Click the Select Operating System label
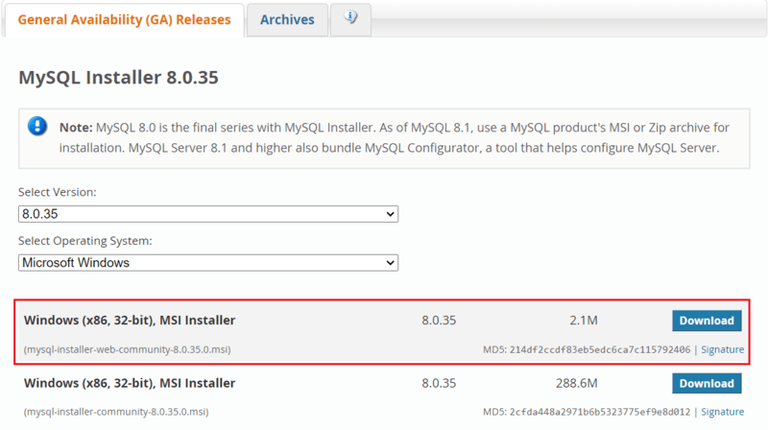768x430 pixels. (85, 241)
